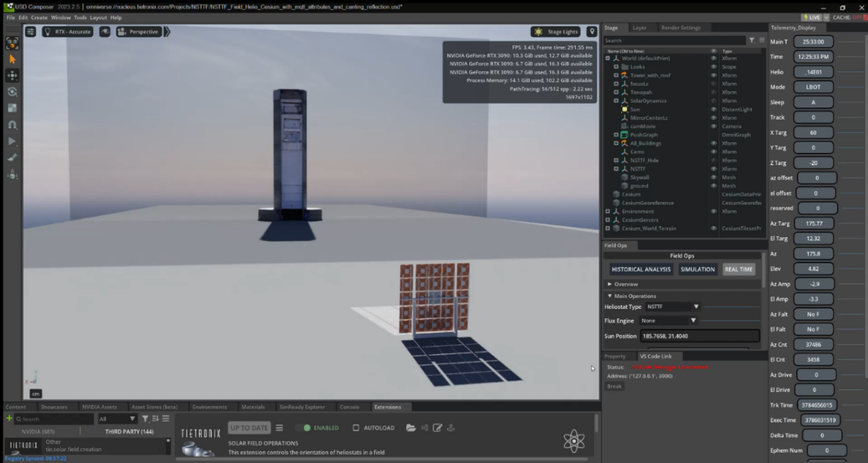This screenshot has width=868, height=463.
Task: Click the SIMULATION mode button
Action: click(697, 269)
